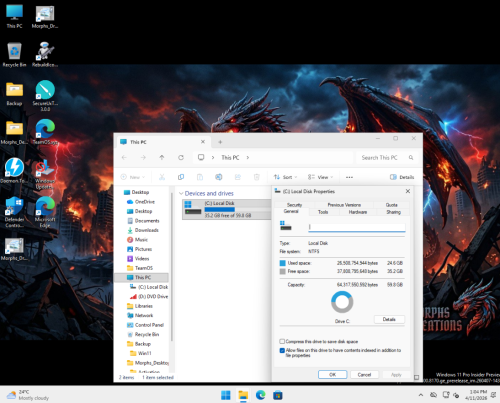Screen dimensions: 500x403
Task: Click the Copy icon in Explorer toolbar
Action: [181, 177]
